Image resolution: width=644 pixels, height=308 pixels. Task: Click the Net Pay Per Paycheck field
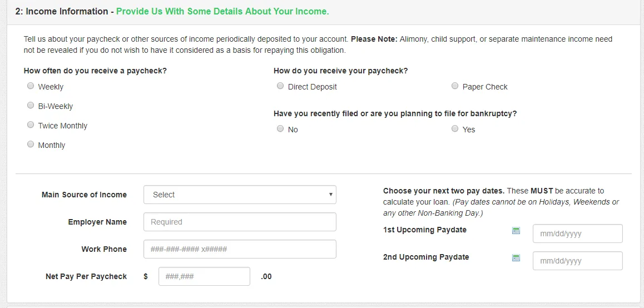(x=204, y=276)
